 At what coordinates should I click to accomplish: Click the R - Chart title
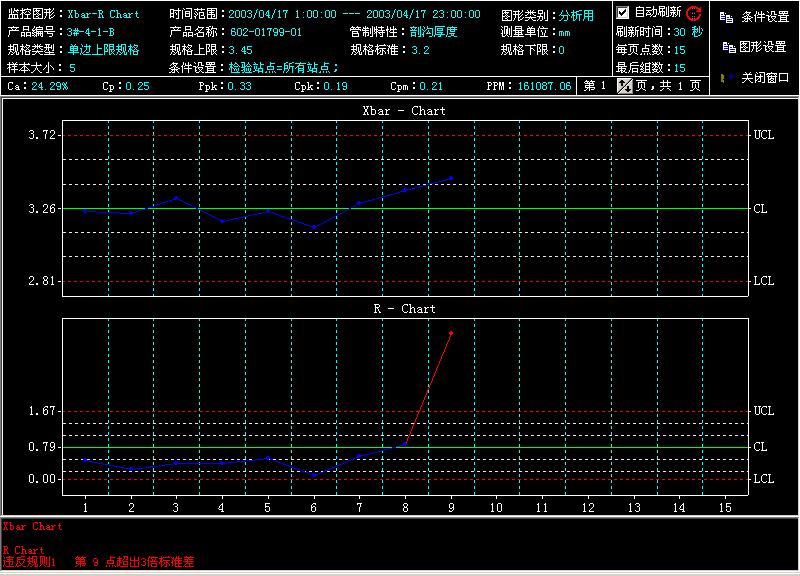point(404,309)
